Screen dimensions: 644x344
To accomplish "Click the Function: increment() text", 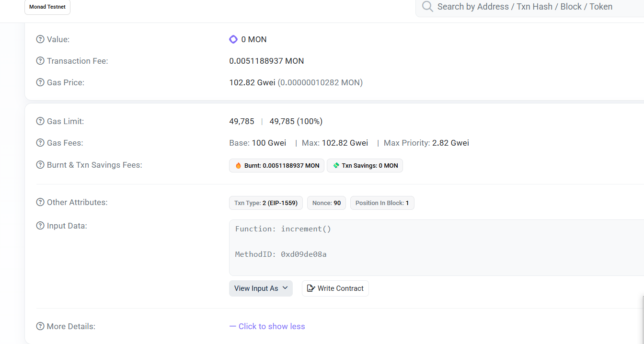I will click(x=283, y=229).
